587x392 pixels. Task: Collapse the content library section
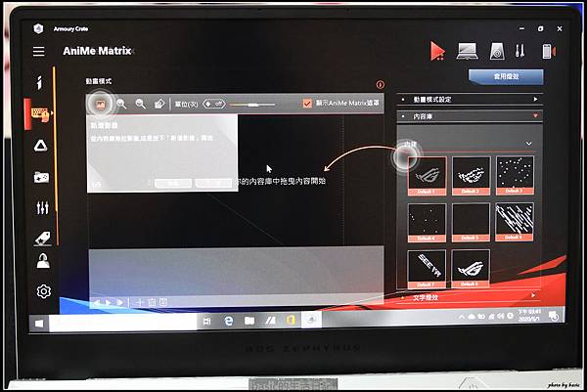(470, 116)
